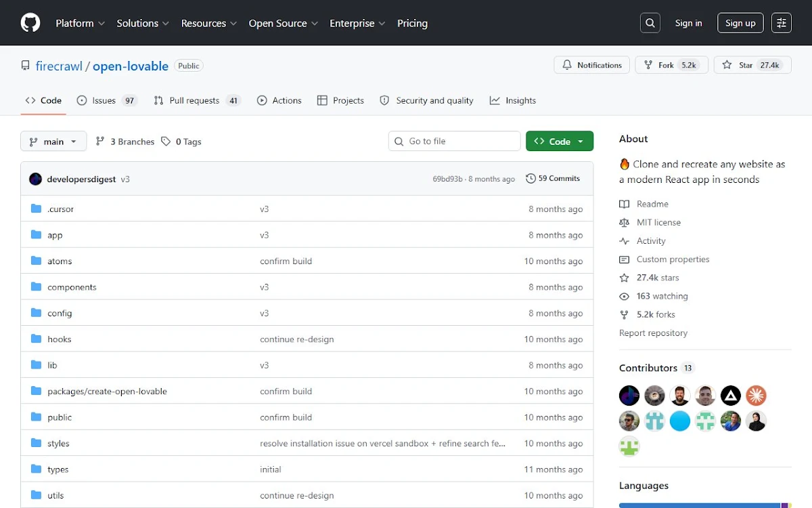Open the 69bd93b commit hash link
This screenshot has height=508, width=812.
tap(448, 179)
